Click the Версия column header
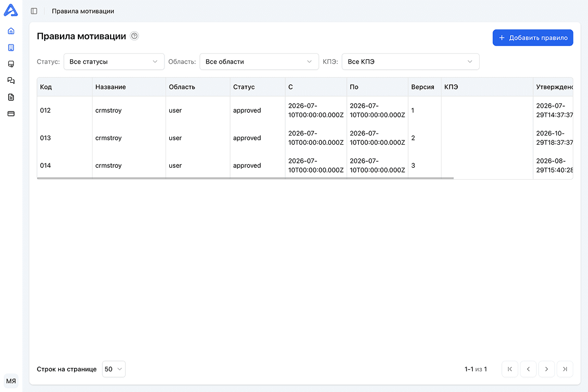 click(425, 87)
